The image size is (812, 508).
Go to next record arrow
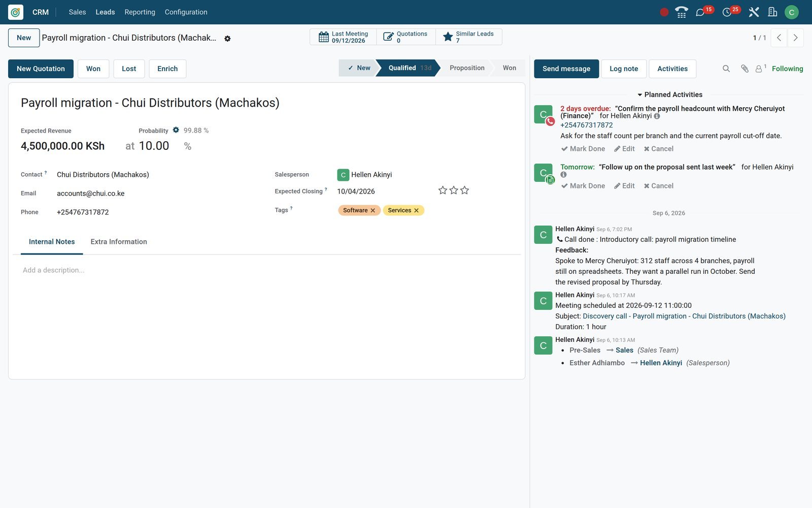pyautogui.click(x=795, y=38)
